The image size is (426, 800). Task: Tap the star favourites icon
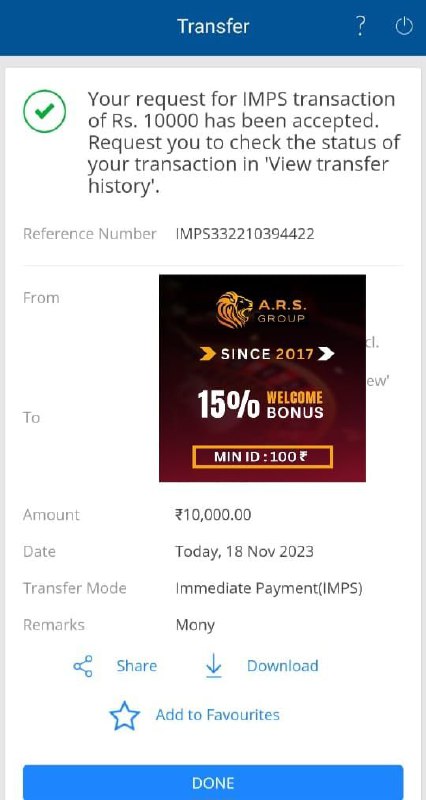pos(124,716)
